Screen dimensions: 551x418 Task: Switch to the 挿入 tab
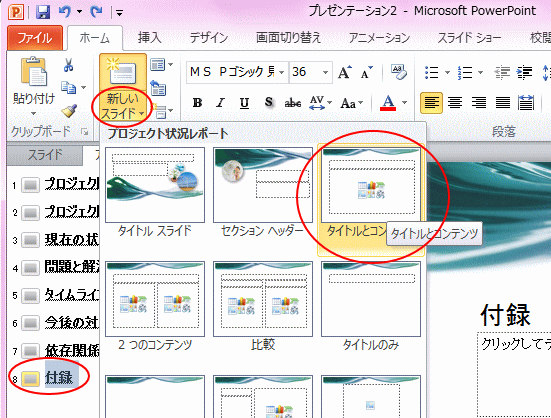pos(149,38)
